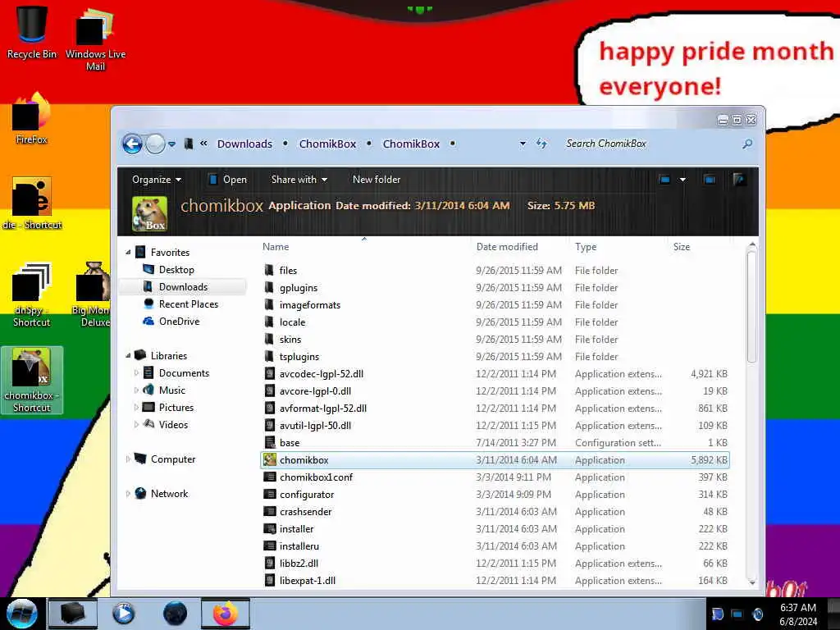Select the chomikbox1conf application icon
The height and width of the screenshot is (630, 840).
[x=270, y=477]
